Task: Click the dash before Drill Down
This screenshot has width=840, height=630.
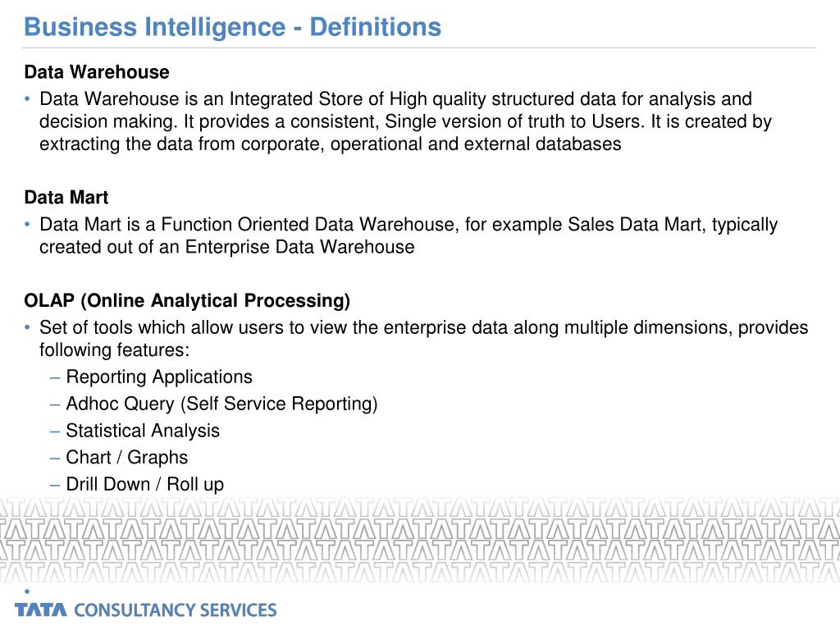Action: pos(55,485)
